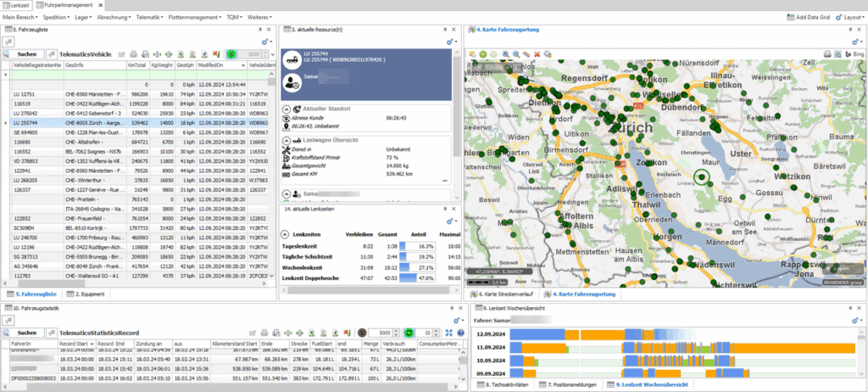This screenshot has width=868, height=392.
Task: Click the map zoom out magnifier
Action: [x=516, y=53]
